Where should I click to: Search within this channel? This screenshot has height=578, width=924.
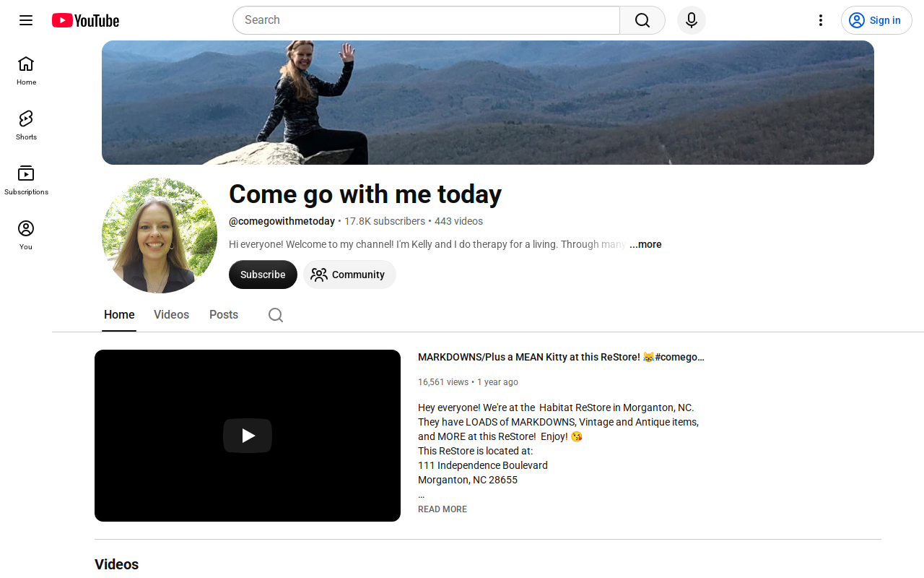(x=276, y=315)
